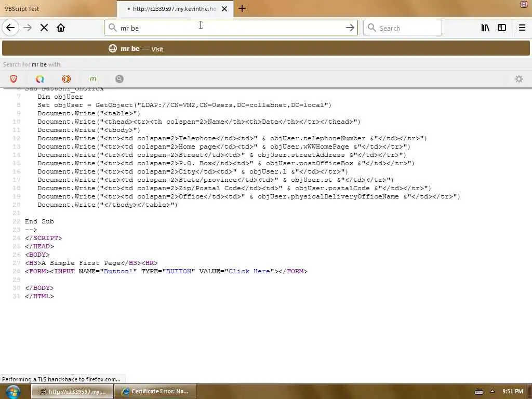
Task: Click the physicalDeliveryOfficeName code line
Action: coord(249,196)
